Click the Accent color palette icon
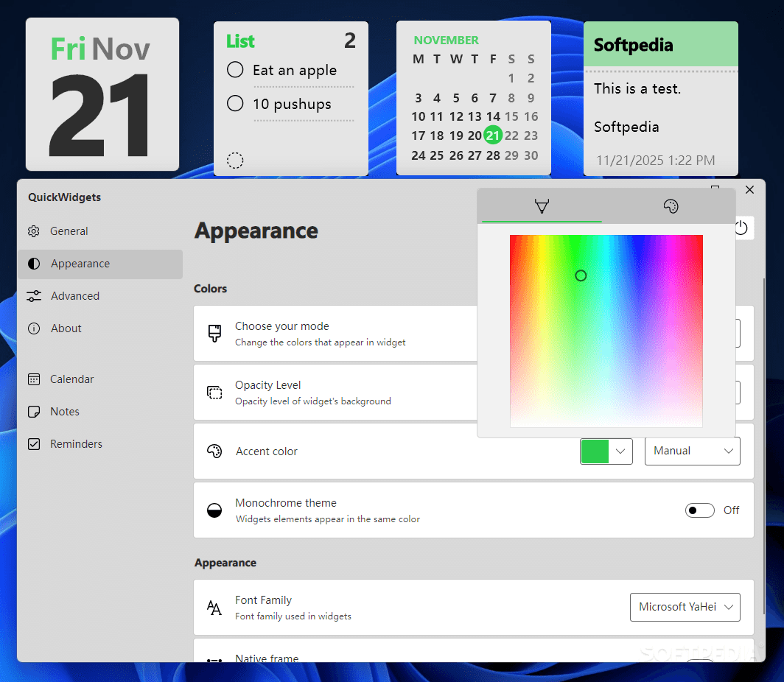The height and width of the screenshot is (682, 784). pos(214,451)
